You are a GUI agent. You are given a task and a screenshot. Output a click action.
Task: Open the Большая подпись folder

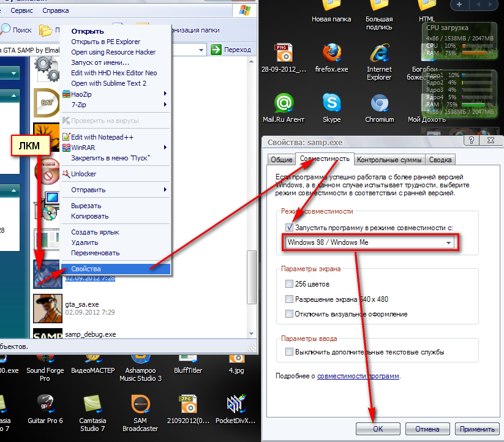[379, 6]
